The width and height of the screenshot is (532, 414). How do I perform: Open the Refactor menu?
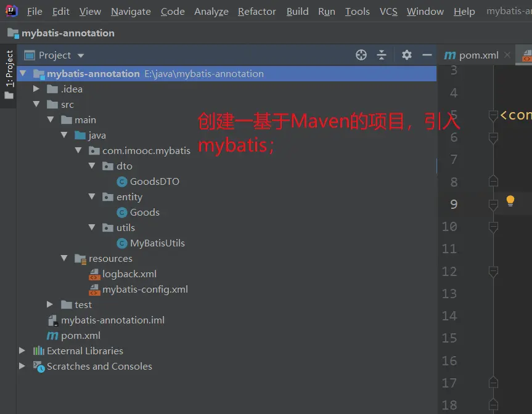coord(256,12)
